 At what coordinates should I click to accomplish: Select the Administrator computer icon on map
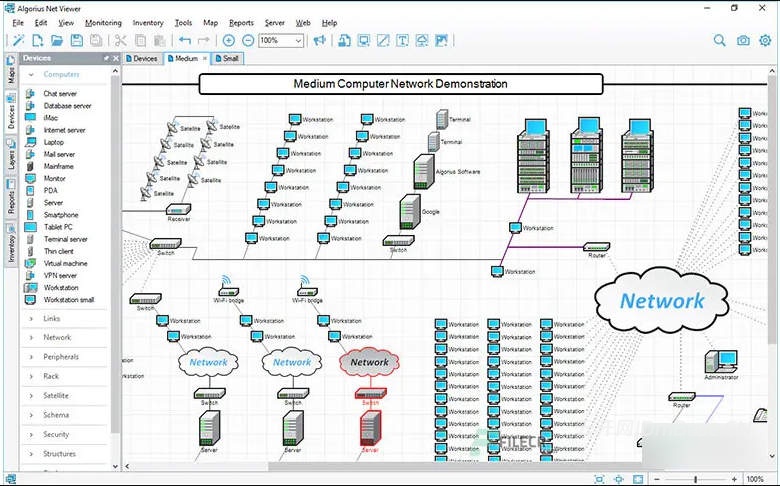click(721, 362)
